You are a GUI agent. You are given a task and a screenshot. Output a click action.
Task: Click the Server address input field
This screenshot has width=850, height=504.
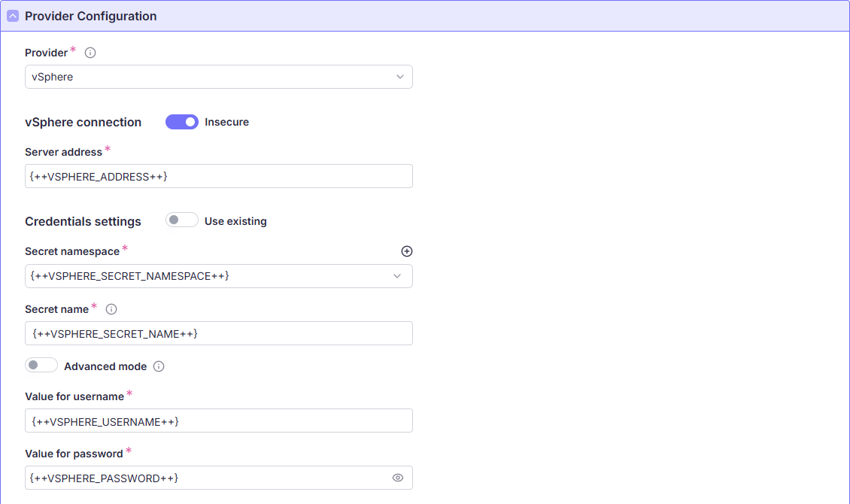(x=218, y=176)
